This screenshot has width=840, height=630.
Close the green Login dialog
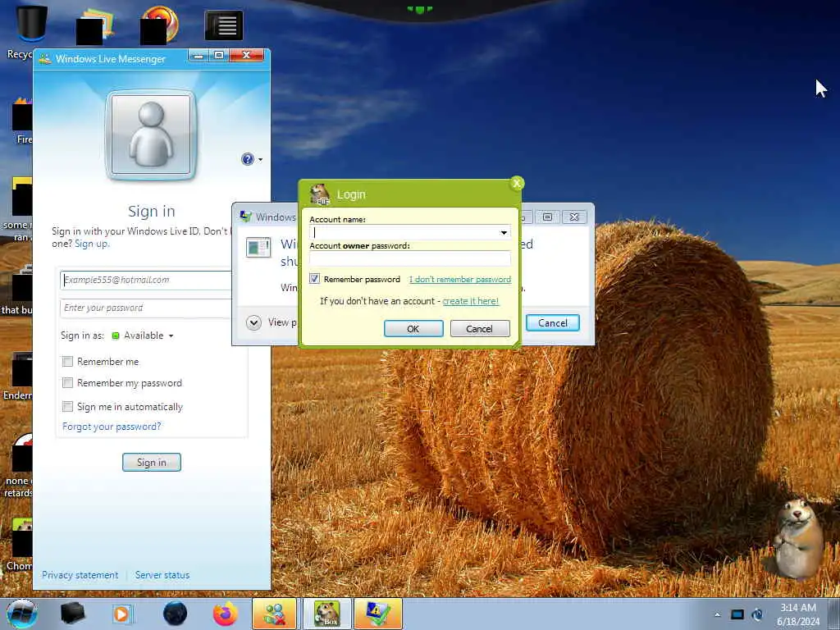pyautogui.click(x=517, y=184)
